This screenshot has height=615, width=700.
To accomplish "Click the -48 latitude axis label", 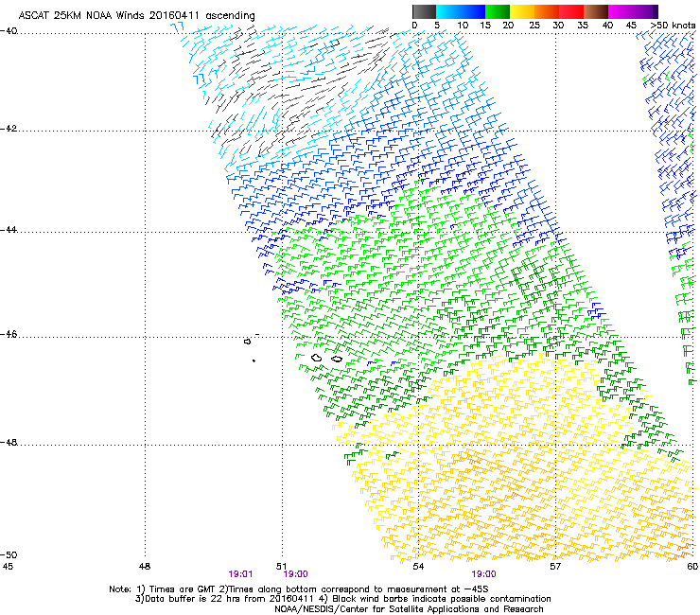I will coord(9,442).
